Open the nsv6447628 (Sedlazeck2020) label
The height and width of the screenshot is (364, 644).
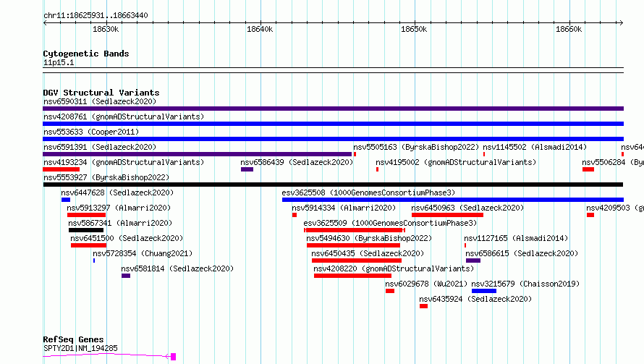point(117,192)
